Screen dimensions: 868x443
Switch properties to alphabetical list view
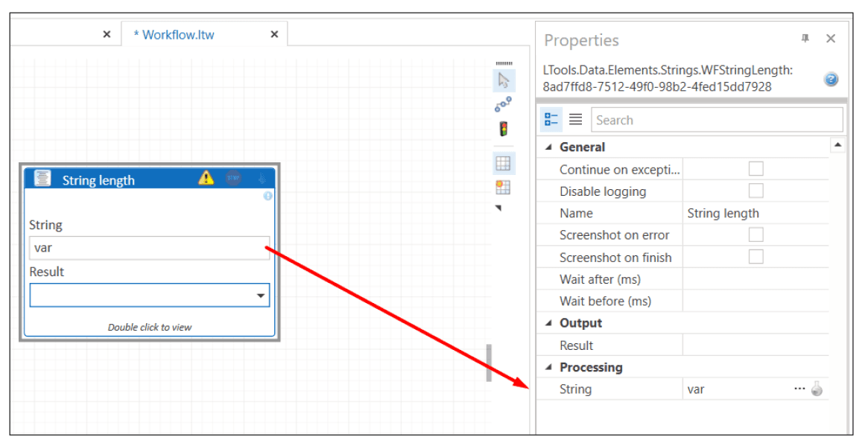[575, 119]
